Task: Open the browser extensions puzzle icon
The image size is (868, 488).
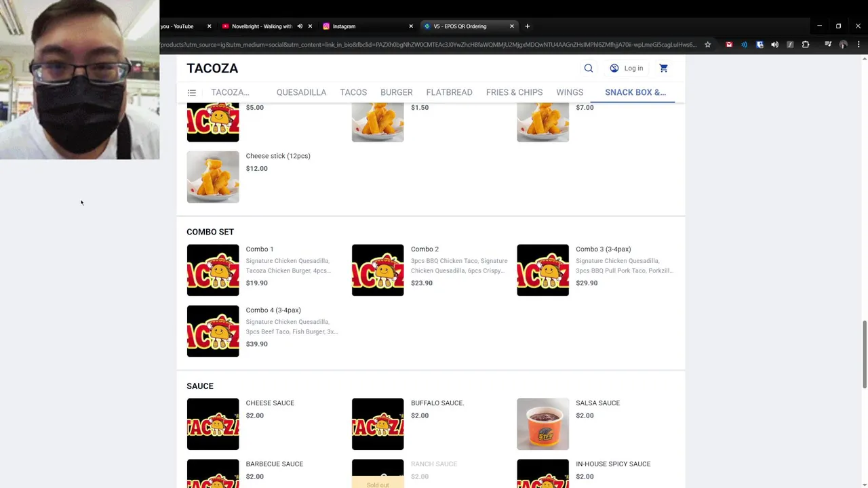Action: pyautogui.click(x=806, y=45)
